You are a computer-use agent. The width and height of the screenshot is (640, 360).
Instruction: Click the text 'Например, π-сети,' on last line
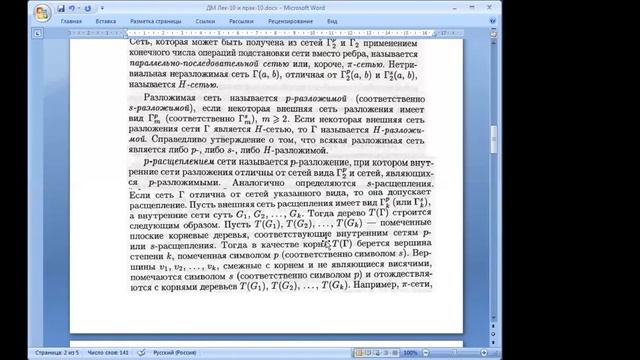pyautogui.click(x=392, y=284)
